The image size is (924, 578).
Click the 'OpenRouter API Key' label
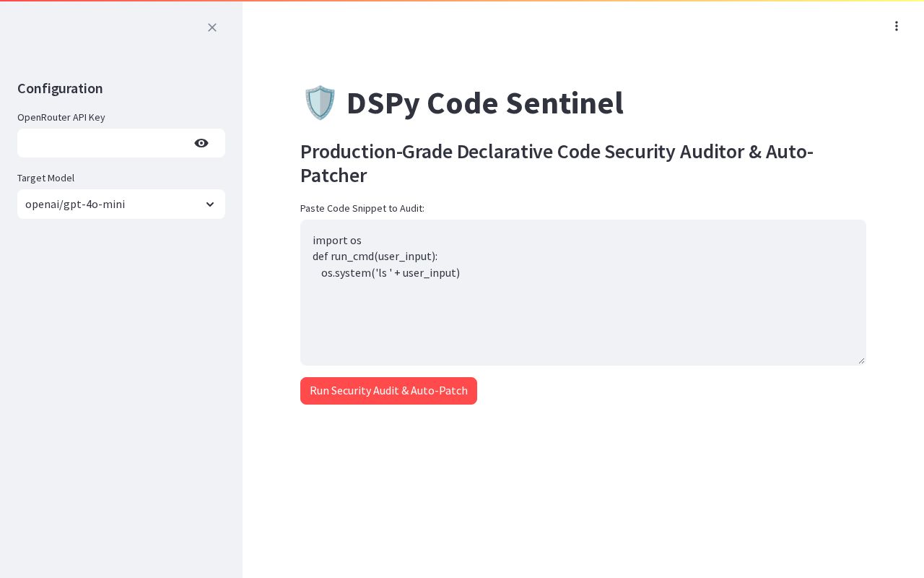click(x=61, y=117)
